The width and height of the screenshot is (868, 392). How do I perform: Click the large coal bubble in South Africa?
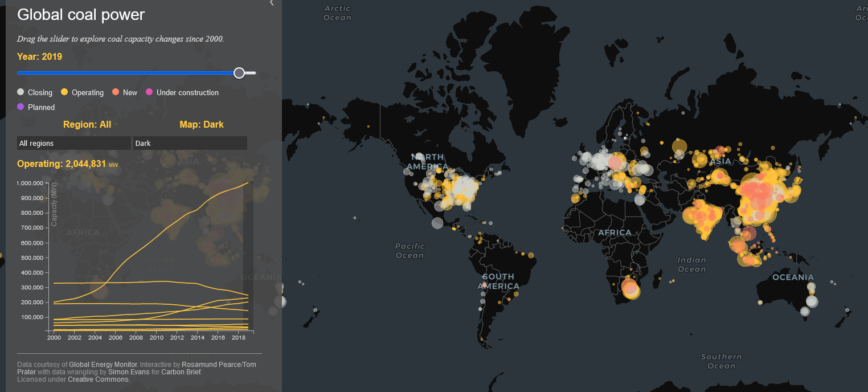click(630, 288)
